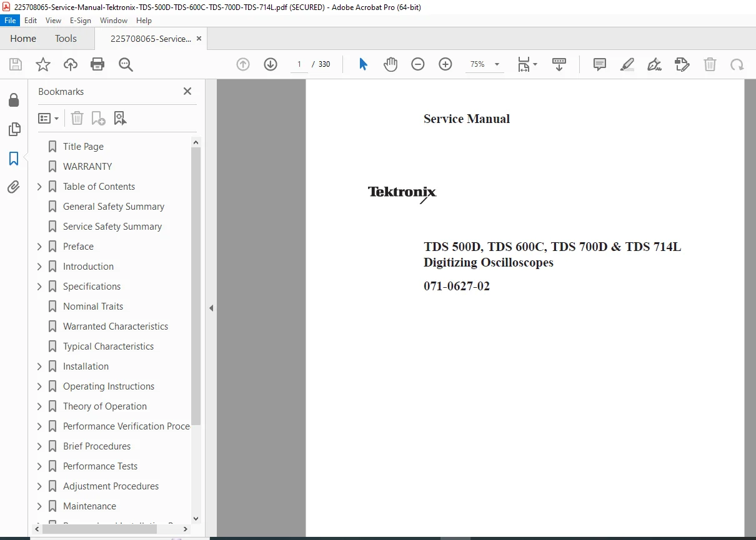Open the Help menu
This screenshot has width=756, height=540.
tap(144, 21)
